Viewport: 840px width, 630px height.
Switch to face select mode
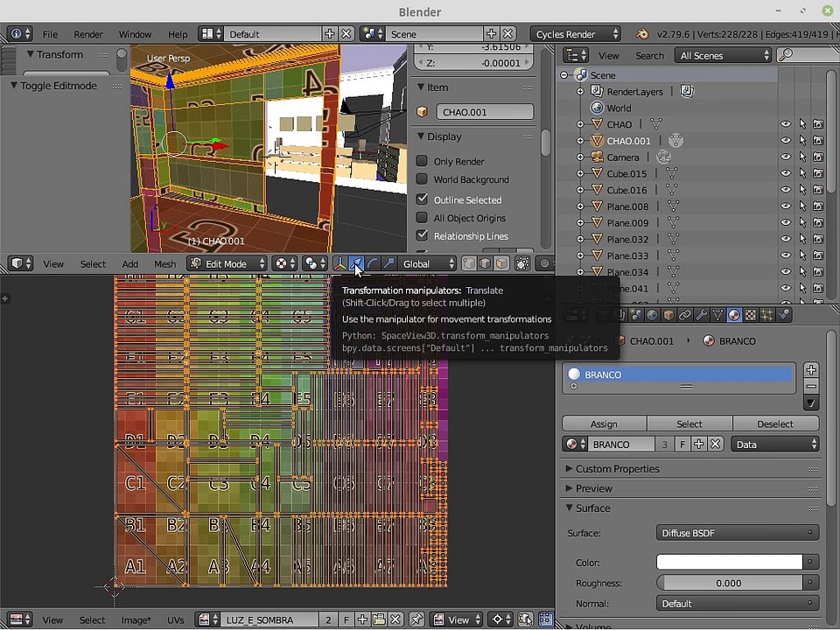[501, 263]
